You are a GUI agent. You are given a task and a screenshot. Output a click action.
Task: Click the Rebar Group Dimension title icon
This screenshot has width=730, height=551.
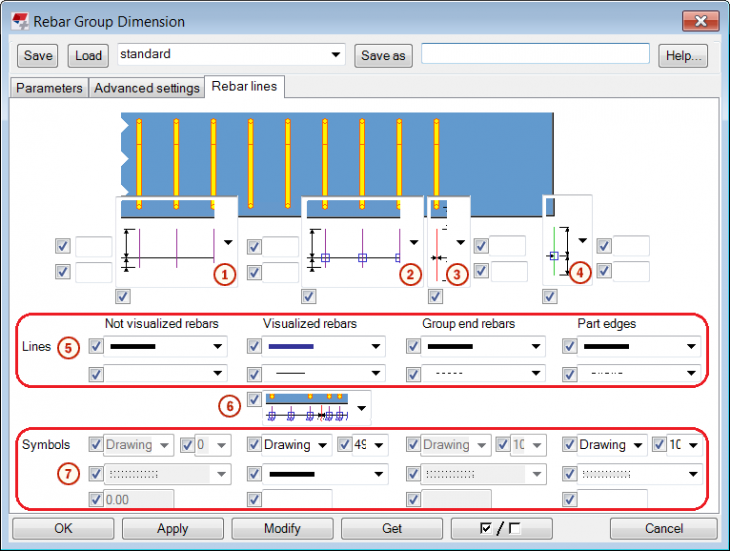(x=21, y=21)
